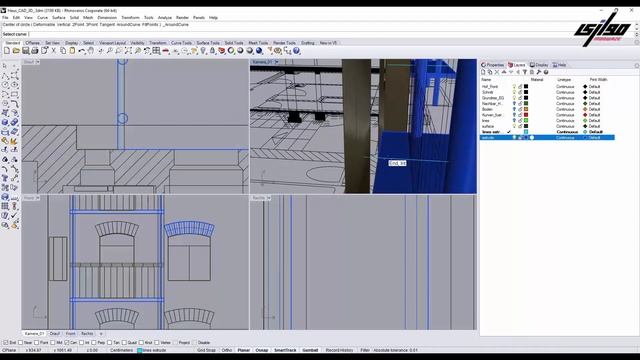The width and height of the screenshot is (640, 360).
Task: Open Linetype Continuous for lines layer
Action: 565,121
